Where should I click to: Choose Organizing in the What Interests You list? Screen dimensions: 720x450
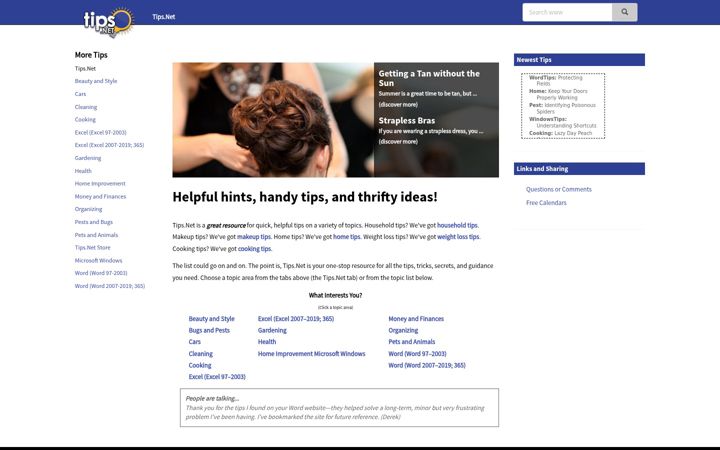[x=403, y=330]
